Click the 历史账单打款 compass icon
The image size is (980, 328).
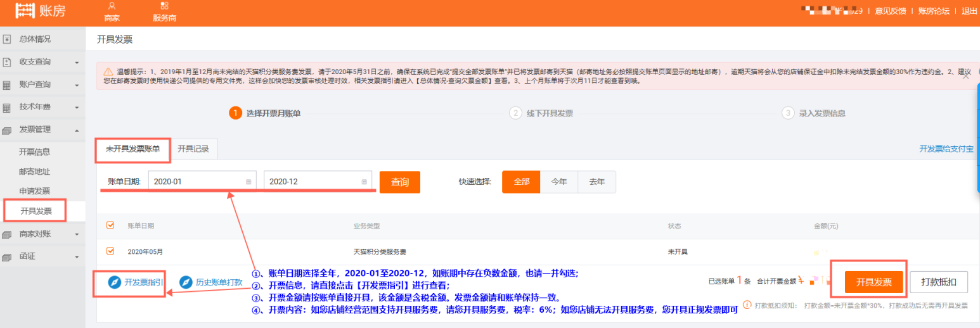coord(186,282)
